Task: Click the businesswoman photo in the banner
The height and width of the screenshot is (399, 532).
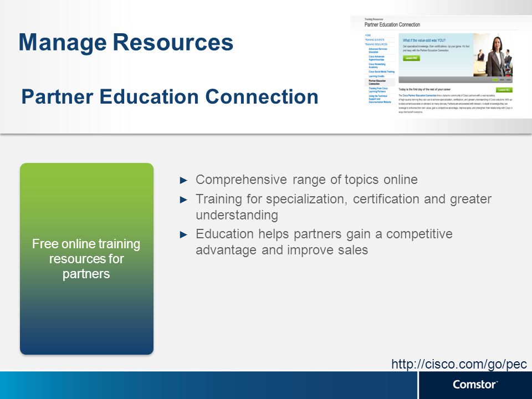Action: [x=493, y=55]
